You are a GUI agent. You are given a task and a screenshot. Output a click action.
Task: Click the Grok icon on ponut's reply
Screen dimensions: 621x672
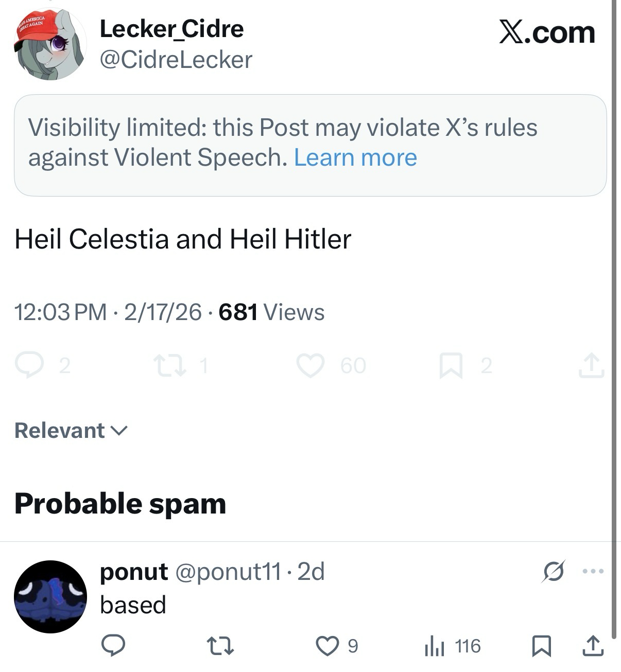554,571
